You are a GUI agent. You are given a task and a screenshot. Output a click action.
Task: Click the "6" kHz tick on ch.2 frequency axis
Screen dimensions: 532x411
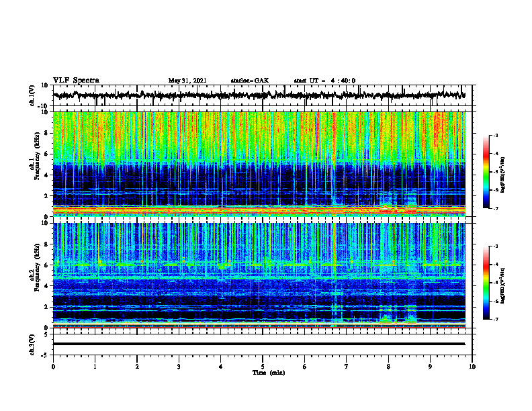point(47,265)
